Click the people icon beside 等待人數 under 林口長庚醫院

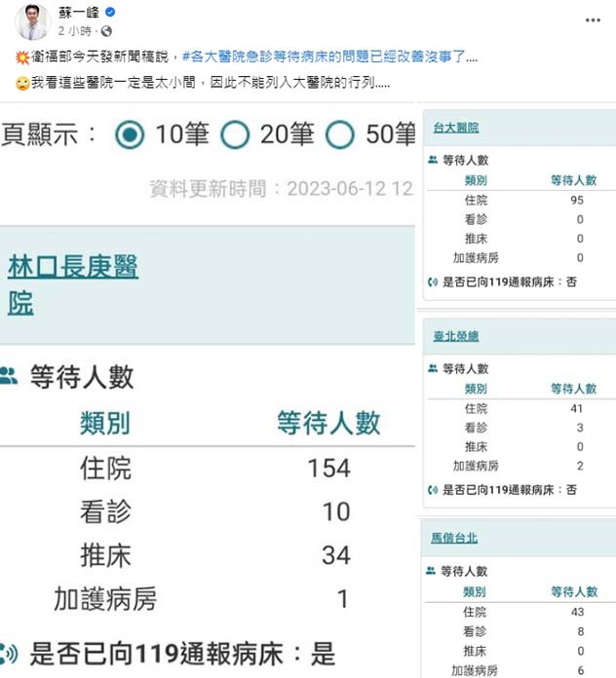pos(9,375)
